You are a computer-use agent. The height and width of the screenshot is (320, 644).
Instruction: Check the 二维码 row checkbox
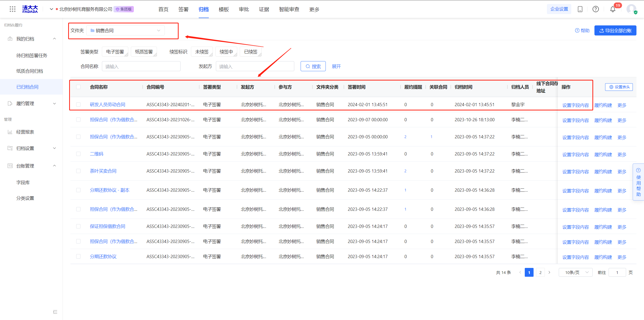[78, 154]
